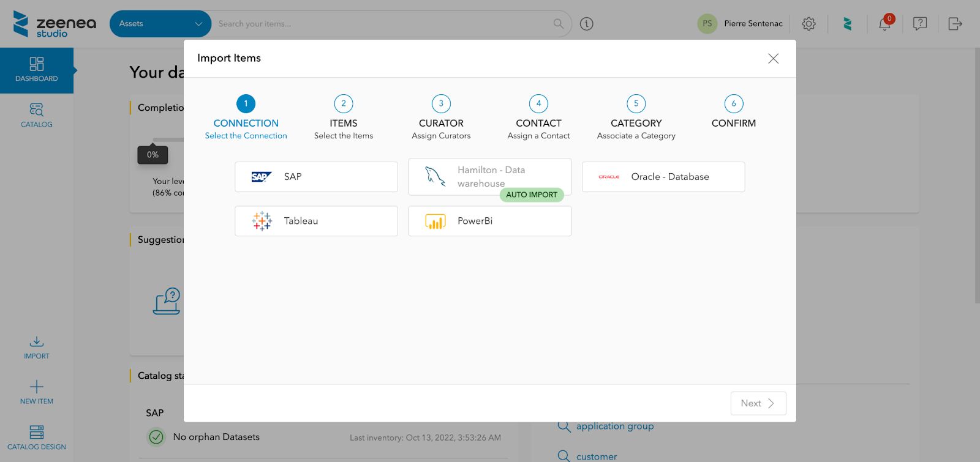
Task: Close the Import Items dialog
Action: pos(773,58)
